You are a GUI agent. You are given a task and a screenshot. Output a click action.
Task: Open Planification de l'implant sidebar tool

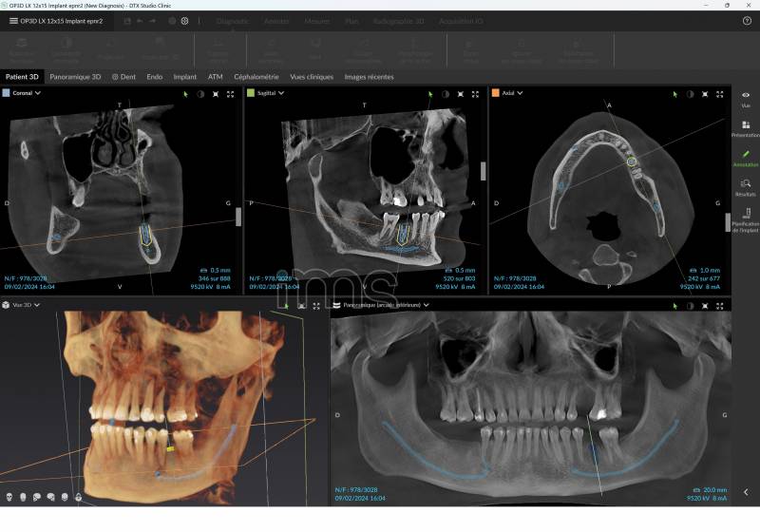pos(746,218)
